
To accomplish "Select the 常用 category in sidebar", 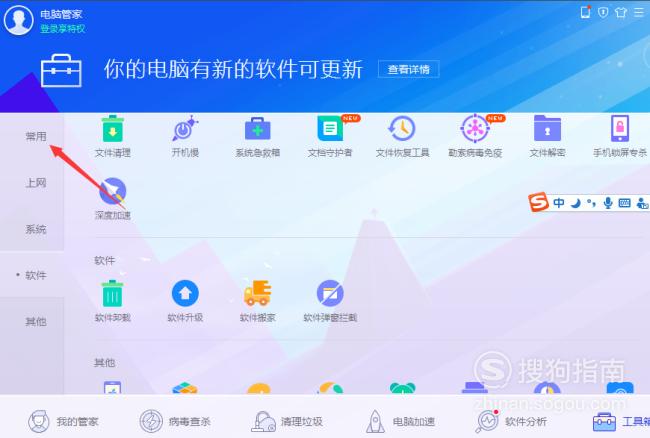I will point(36,136).
